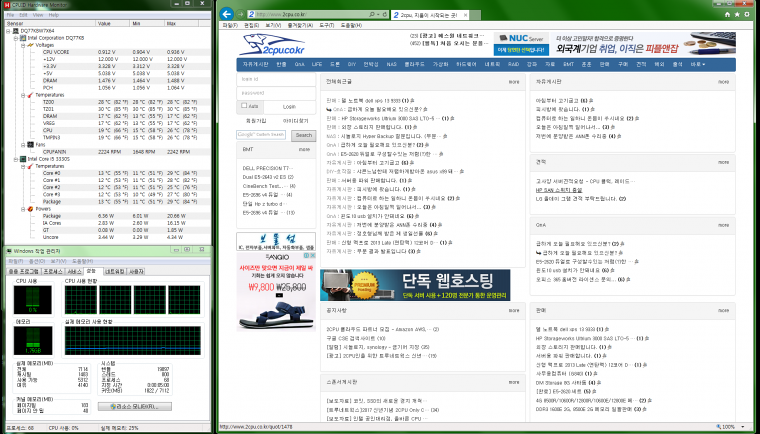The height and width of the screenshot is (434, 760).
Task: Click the Intel Corporation DQ77KB motherboard icon
Action: (x=23, y=38)
